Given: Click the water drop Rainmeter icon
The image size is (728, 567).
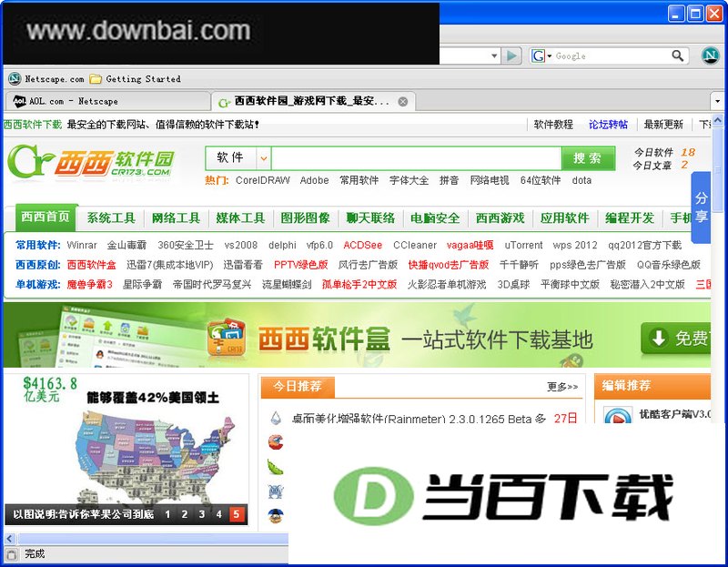Looking at the screenshot, I should [x=276, y=418].
